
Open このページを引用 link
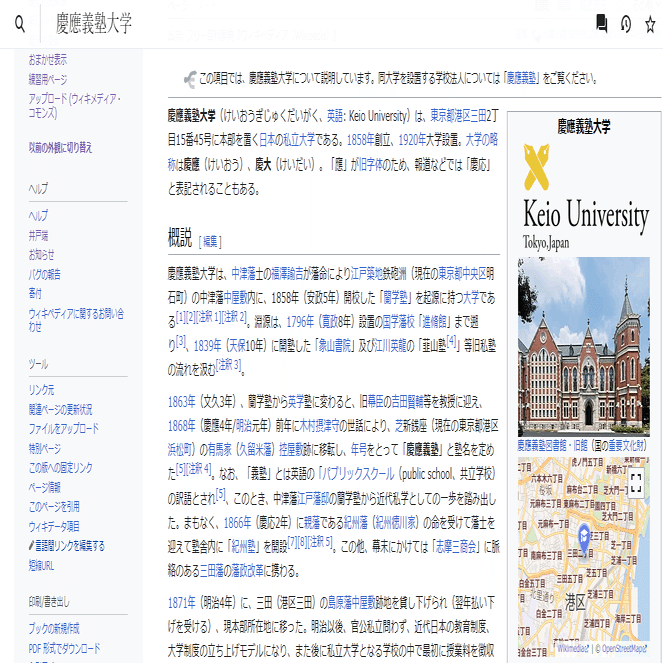[54, 507]
